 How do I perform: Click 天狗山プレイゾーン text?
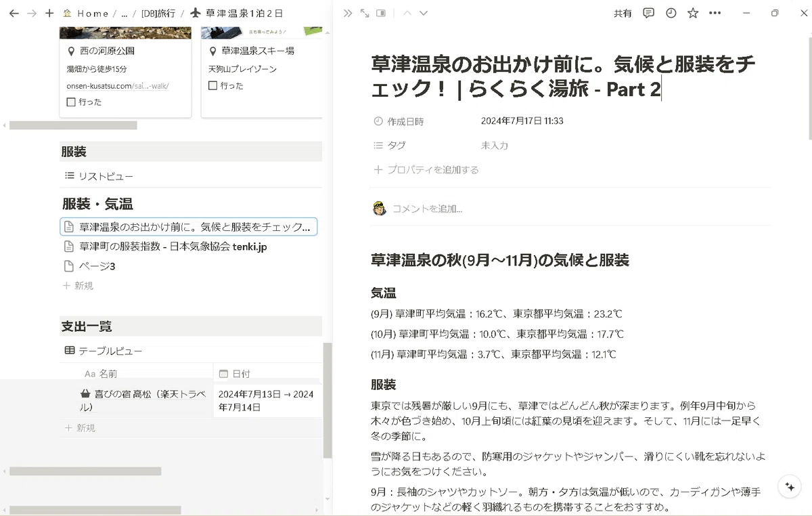(242, 69)
